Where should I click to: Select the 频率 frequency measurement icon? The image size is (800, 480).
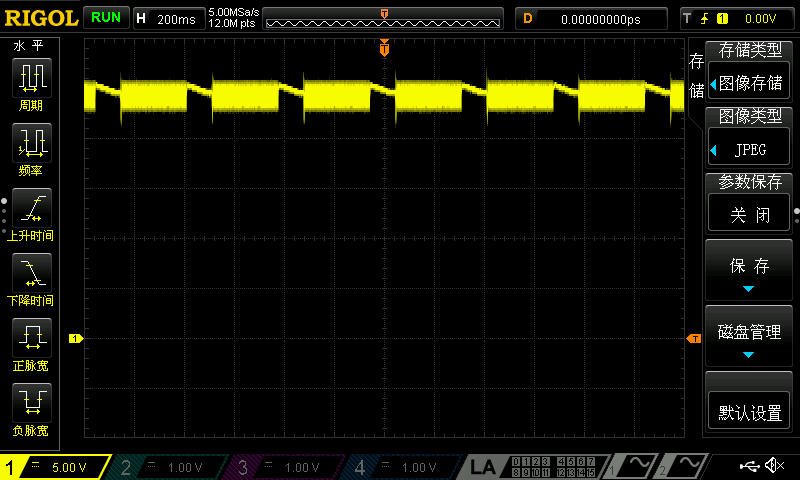pyautogui.click(x=31, y=142)
